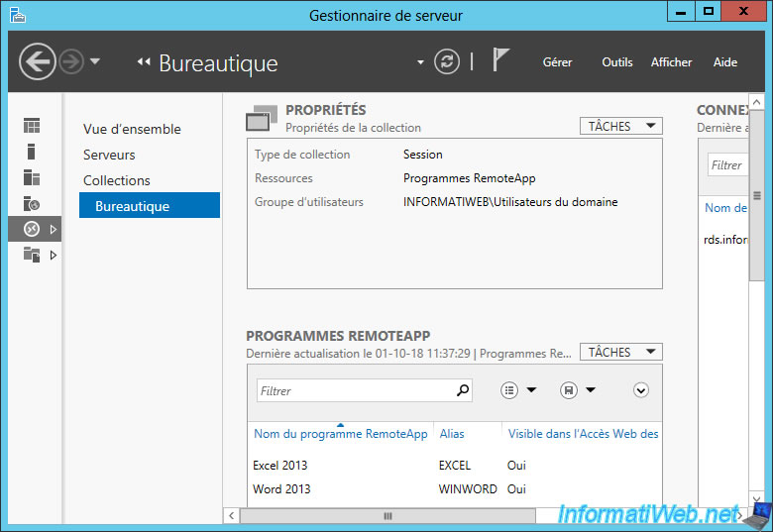Select the Dashboard icon in sidebar
This screenshot has height=532, width=773.
(32, 126)
